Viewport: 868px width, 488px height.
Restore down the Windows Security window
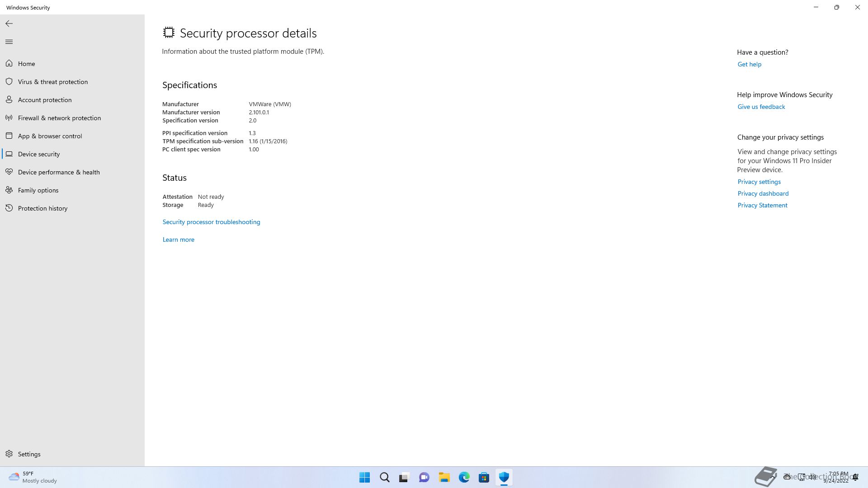837,7
